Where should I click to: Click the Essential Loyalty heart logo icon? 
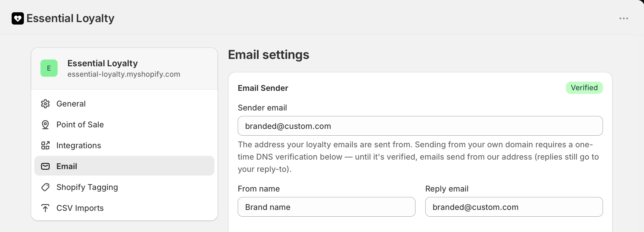[18, 18]
